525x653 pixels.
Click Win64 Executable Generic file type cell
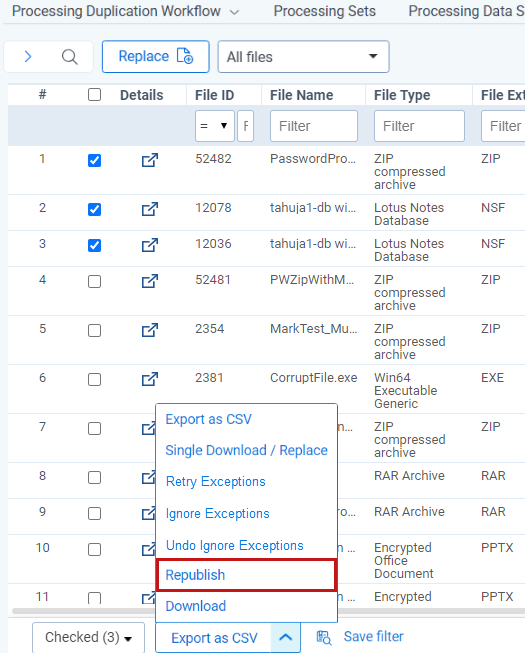point(406,391)
